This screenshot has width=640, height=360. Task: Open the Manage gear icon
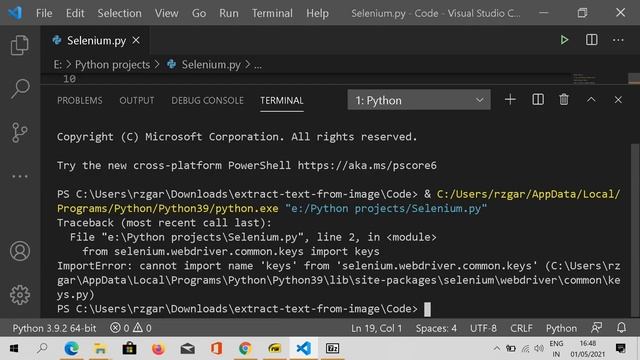(x=20, y=295)
